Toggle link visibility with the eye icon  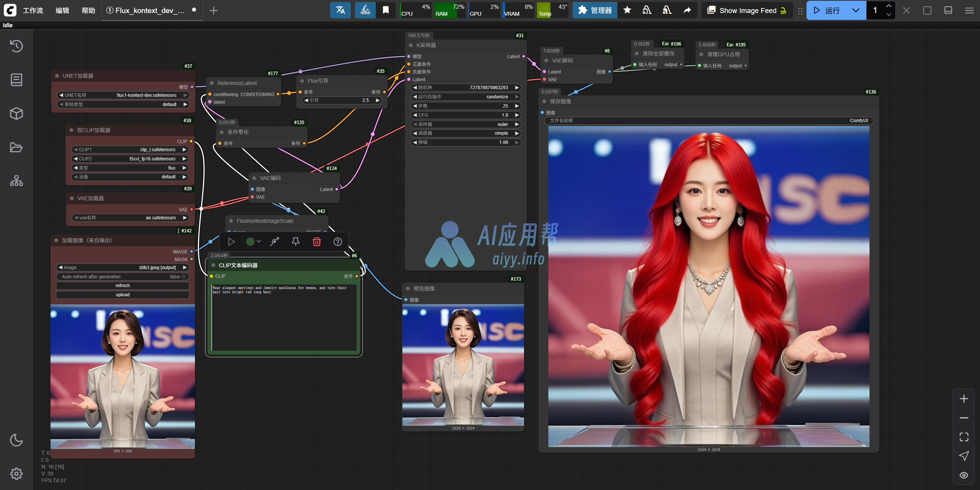(x=964, y=475)
